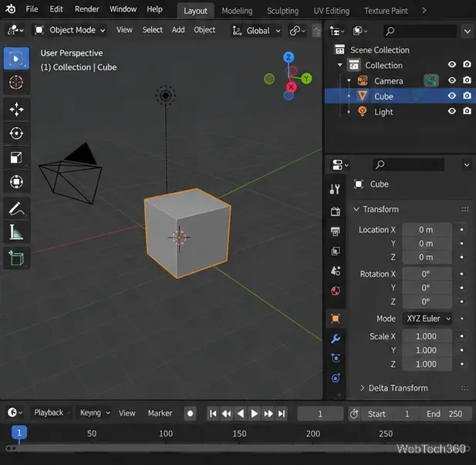Image resolution: width=476 pixels, height=465 pixels.
Task: Disable Camera in renders via camera icon
Action: pos(467,80)
